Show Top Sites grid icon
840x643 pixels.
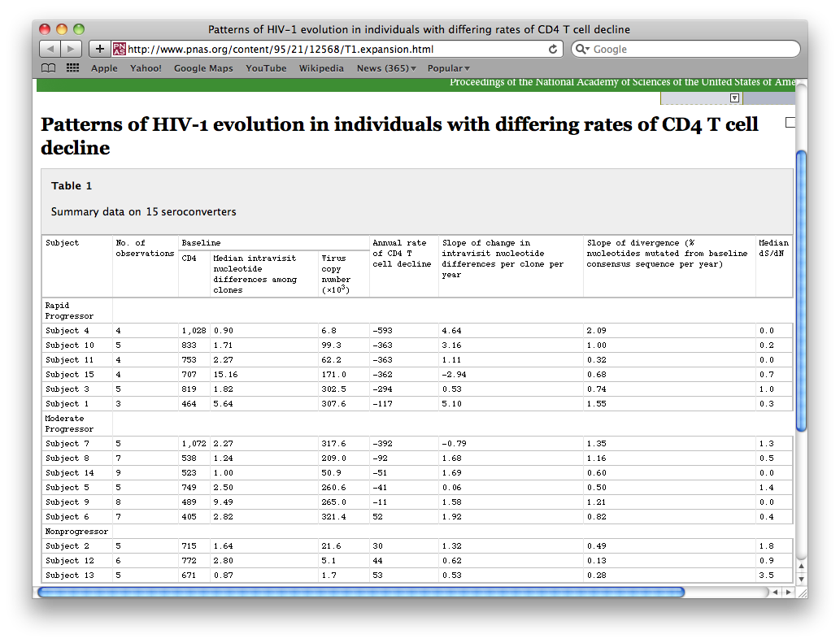pos(73,68)
